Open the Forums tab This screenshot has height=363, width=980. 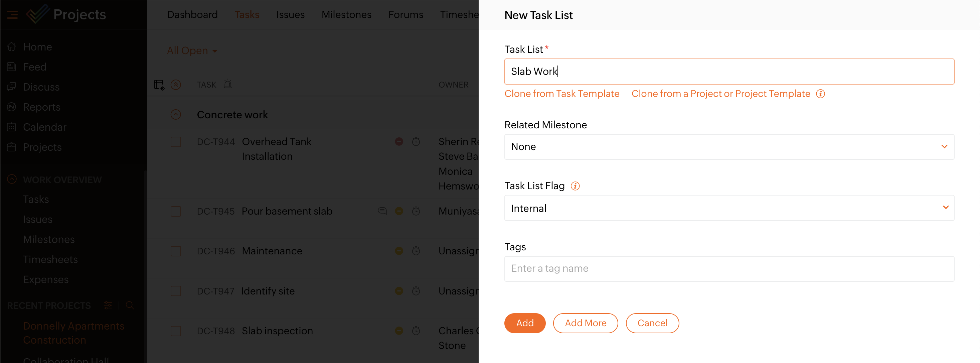pos(405,15)
